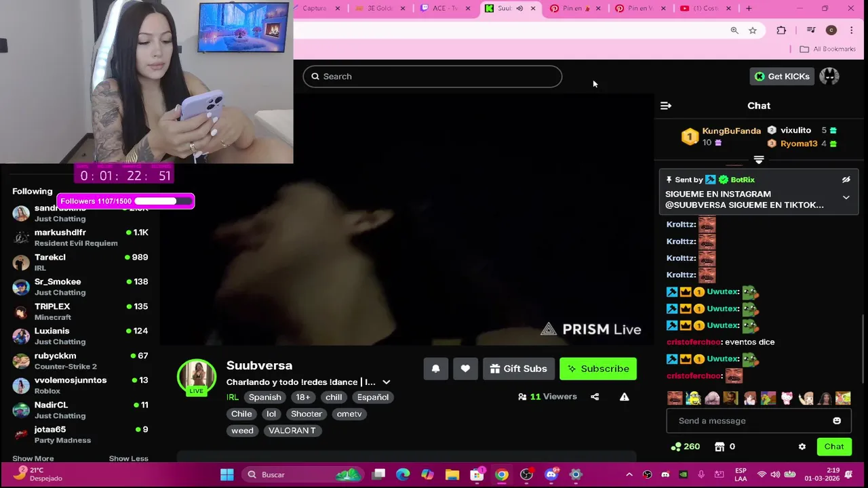868x488 pixels.
Task: Click the heart follow icon
Action: pos(465,369)
